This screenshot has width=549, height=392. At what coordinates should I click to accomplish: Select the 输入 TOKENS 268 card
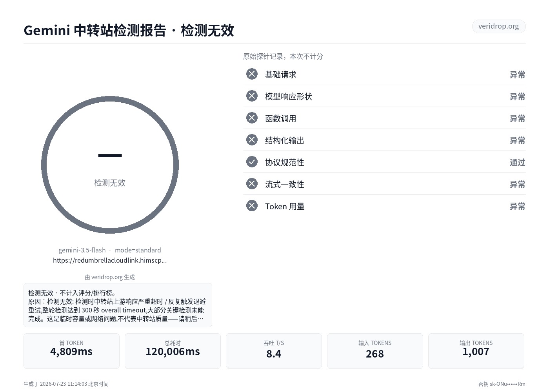tap(375, 351)
